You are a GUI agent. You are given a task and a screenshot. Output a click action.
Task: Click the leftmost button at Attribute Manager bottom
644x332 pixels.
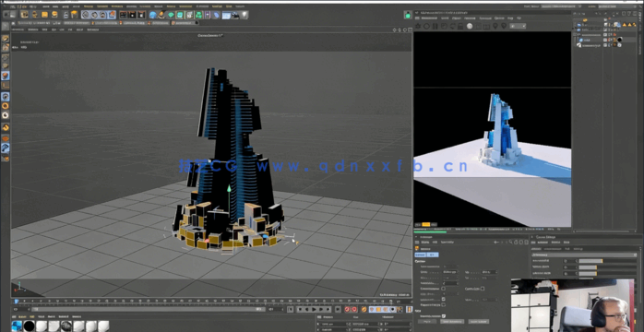427,322
